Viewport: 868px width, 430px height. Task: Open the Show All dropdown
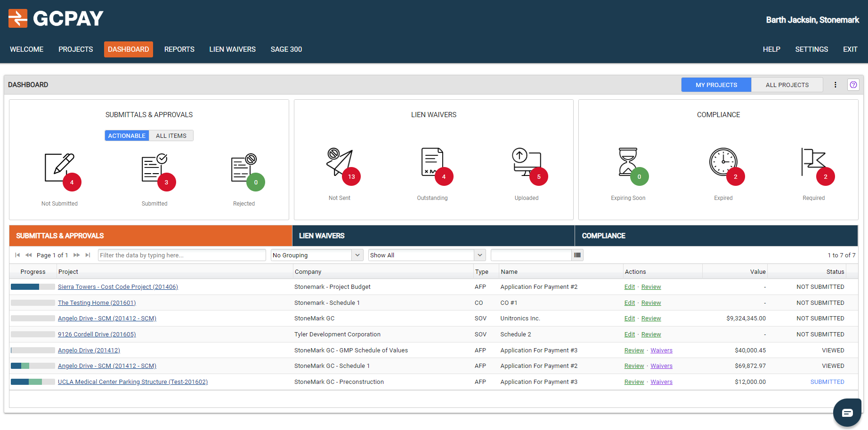[427, 255]
